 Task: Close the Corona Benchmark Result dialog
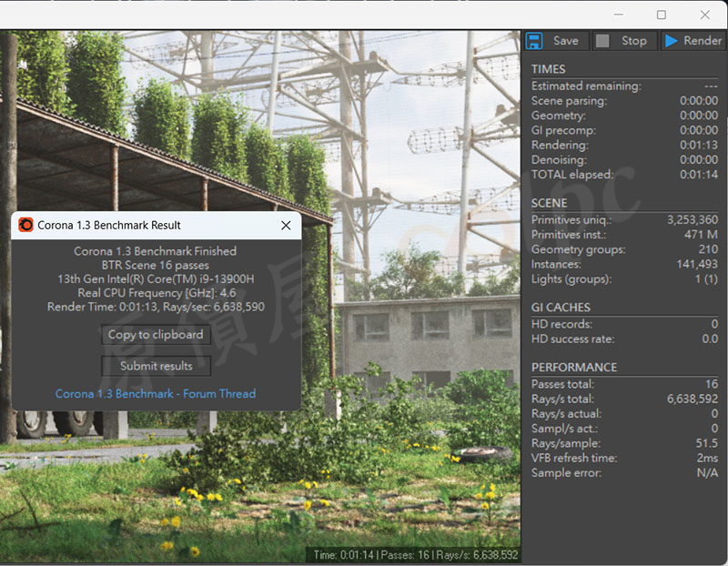click(286, 225)
